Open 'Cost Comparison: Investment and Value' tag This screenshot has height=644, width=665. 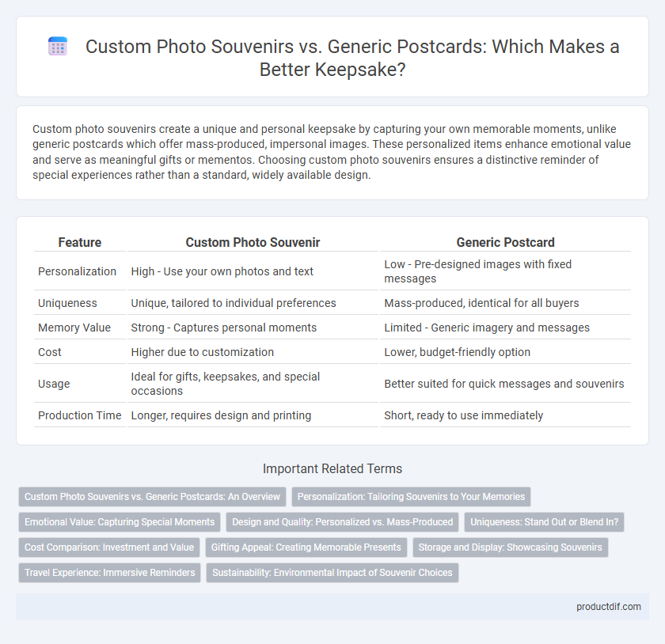[x=109, y=547]
